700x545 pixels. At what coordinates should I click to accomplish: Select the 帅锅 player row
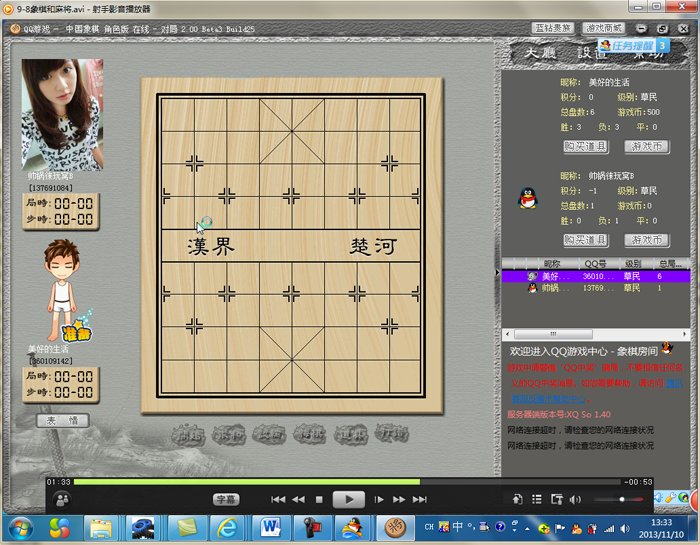[x=596, y=288]
